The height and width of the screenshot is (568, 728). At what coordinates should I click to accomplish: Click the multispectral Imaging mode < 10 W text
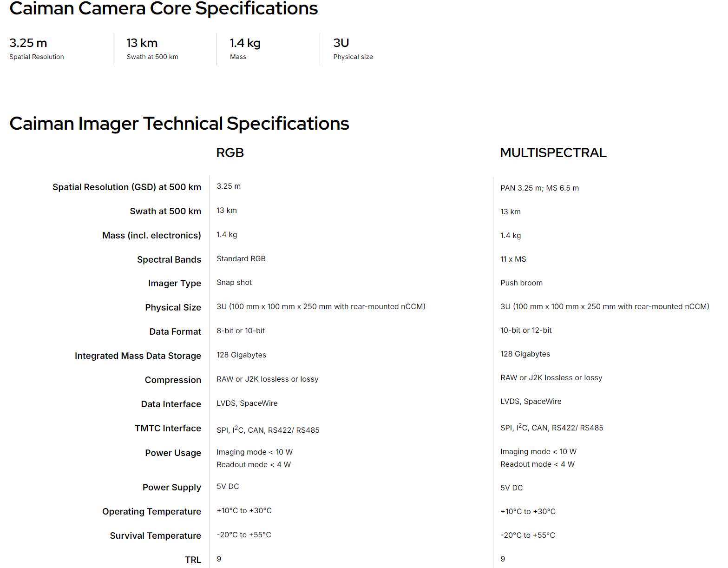pyautogui.click(x=538, y=451)
